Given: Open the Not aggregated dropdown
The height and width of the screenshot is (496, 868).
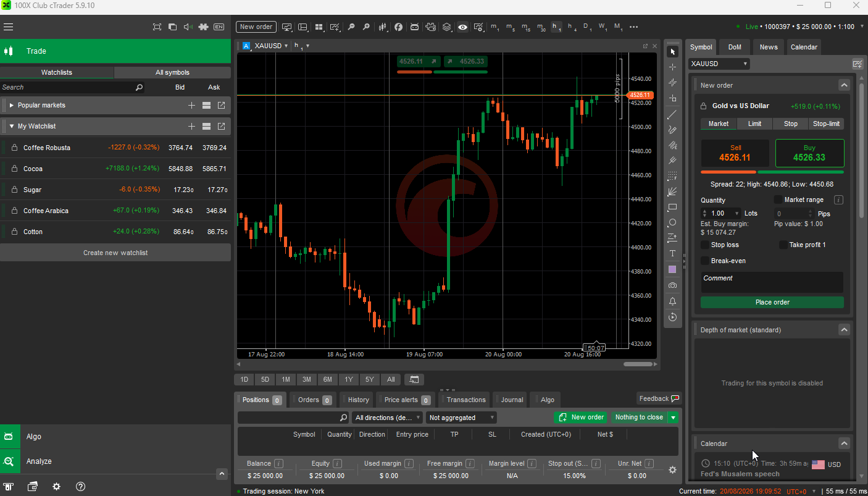Looking at the screenshot, I should [x=461, y=418].
